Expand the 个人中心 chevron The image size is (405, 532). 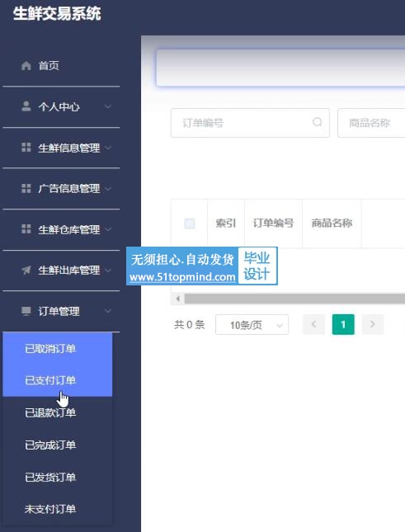tap(108, 106)
